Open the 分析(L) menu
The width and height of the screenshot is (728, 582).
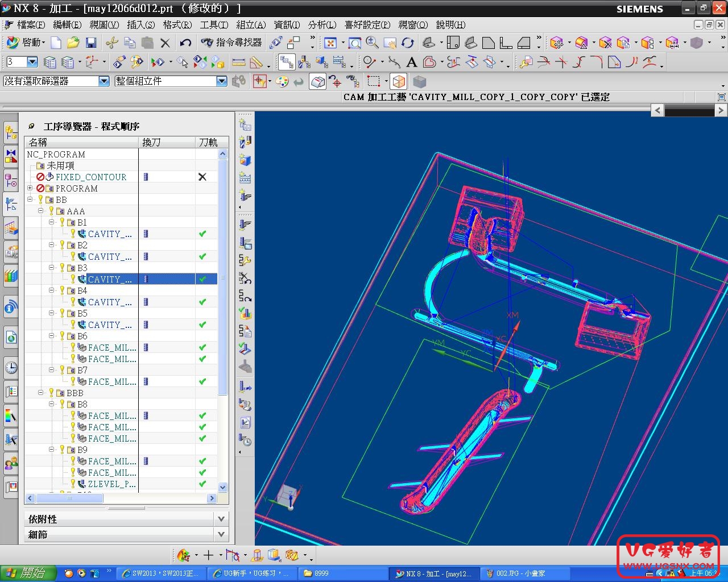322,25
